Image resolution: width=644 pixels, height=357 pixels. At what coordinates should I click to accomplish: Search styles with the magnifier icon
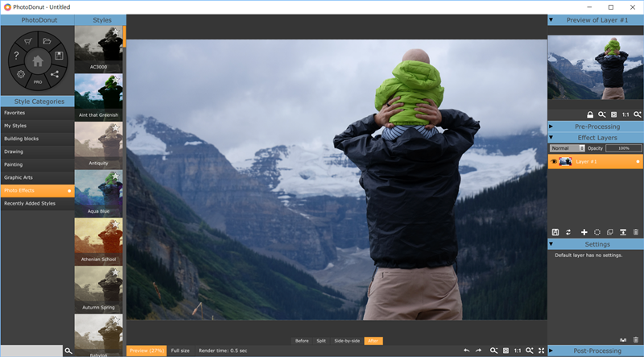(68, 351)
